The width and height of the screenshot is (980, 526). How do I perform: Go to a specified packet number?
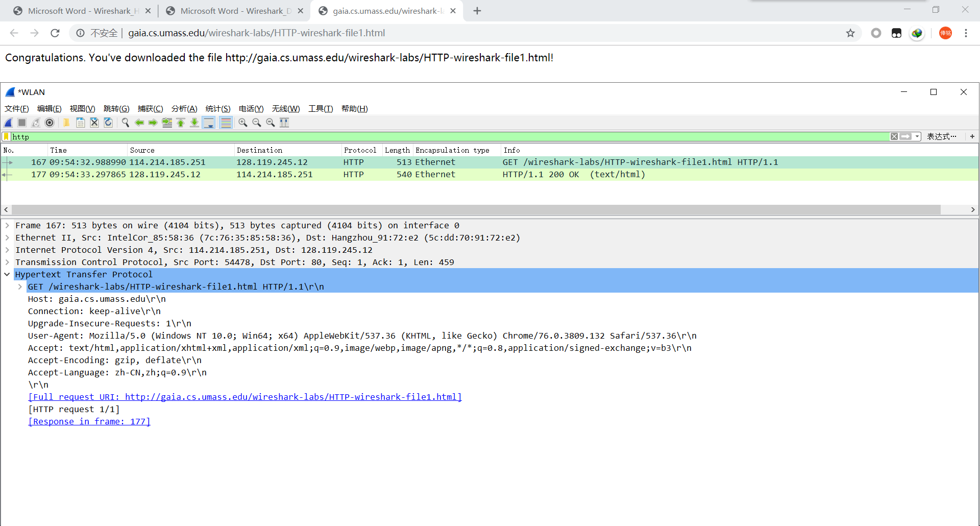(x=167, y=123)
